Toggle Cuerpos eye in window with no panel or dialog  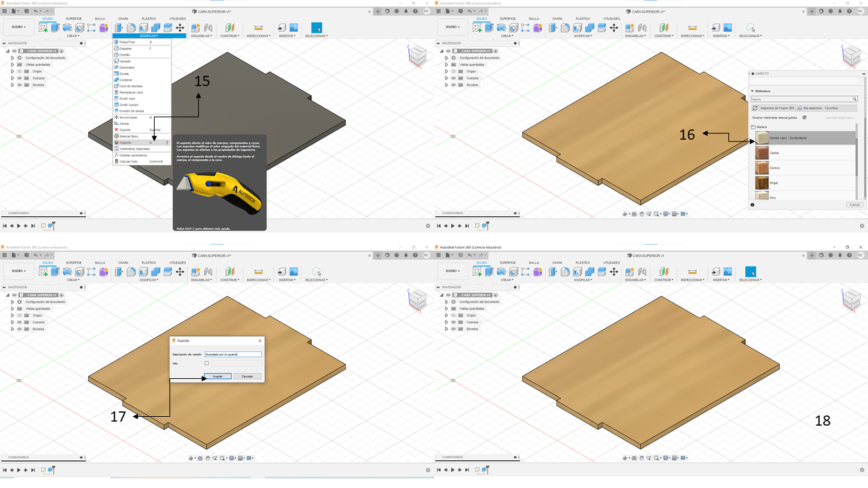(453, 322)
